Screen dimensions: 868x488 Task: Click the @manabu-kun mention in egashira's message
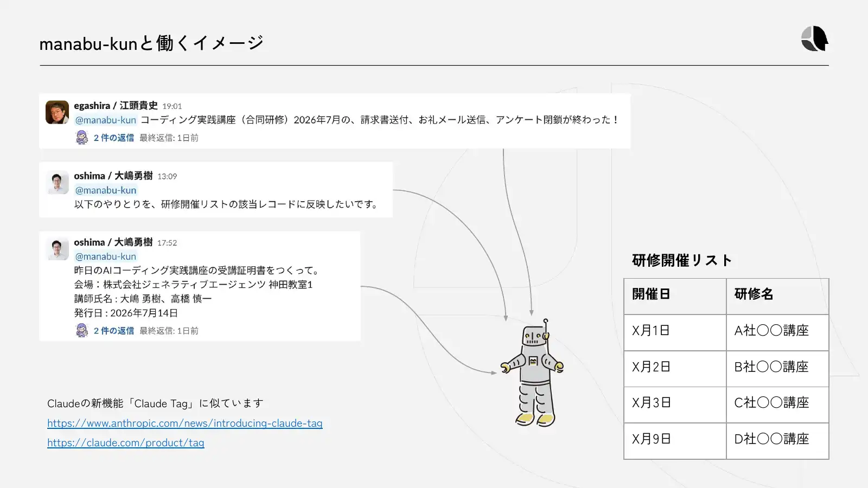pyautogui.click(x=106, y=120)
